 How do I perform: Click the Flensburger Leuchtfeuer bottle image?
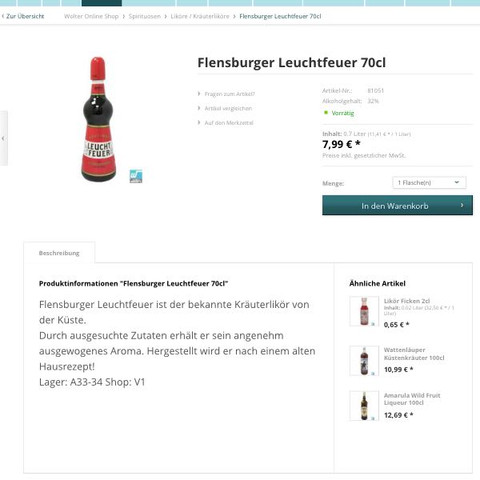pyautogui.click(x=98, y=119)
